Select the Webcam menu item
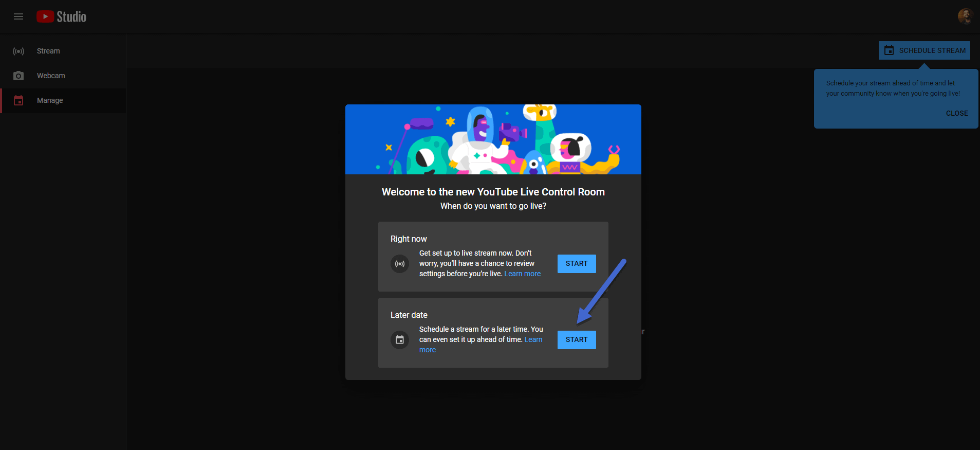Viewport: 980px width, 450px height. (63, 76)
